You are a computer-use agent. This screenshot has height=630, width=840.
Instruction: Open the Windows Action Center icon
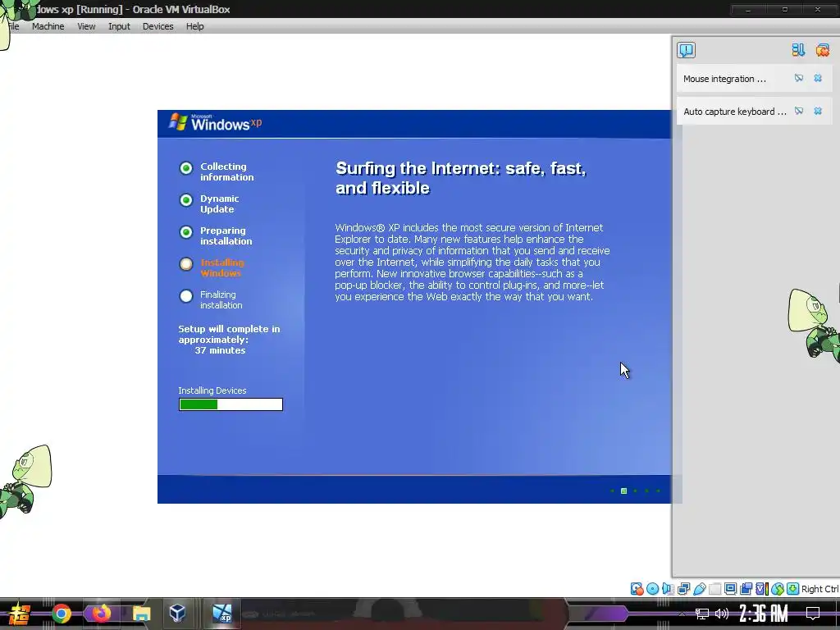(813, 614)
